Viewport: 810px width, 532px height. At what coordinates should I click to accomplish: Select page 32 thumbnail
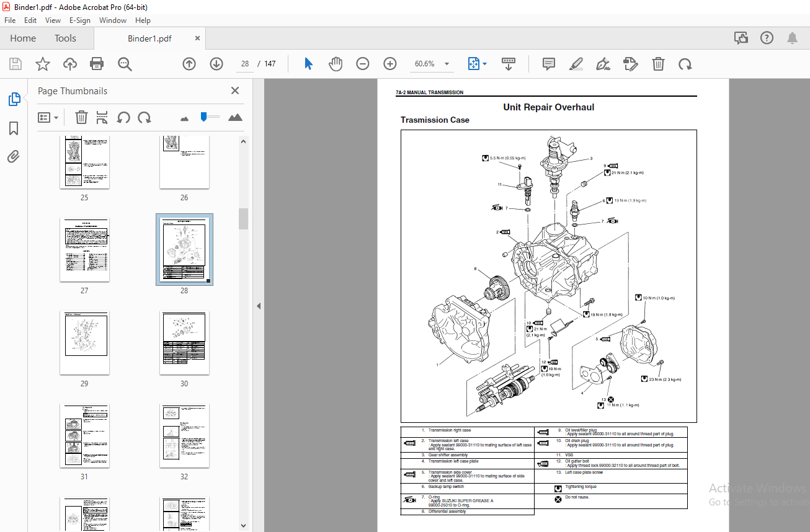[184, 436]
